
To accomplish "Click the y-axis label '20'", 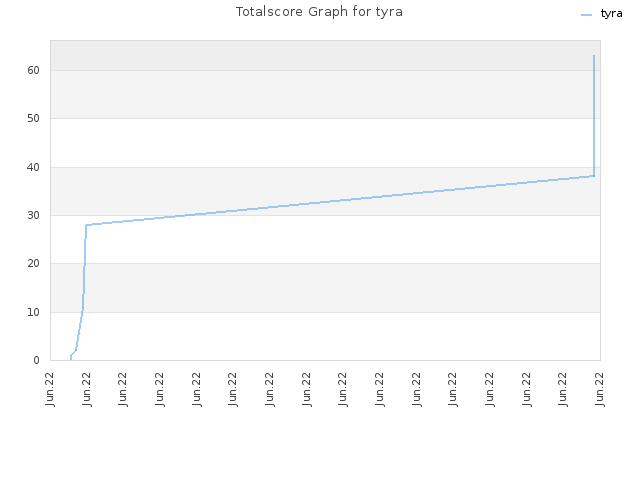I will (33, 264).
